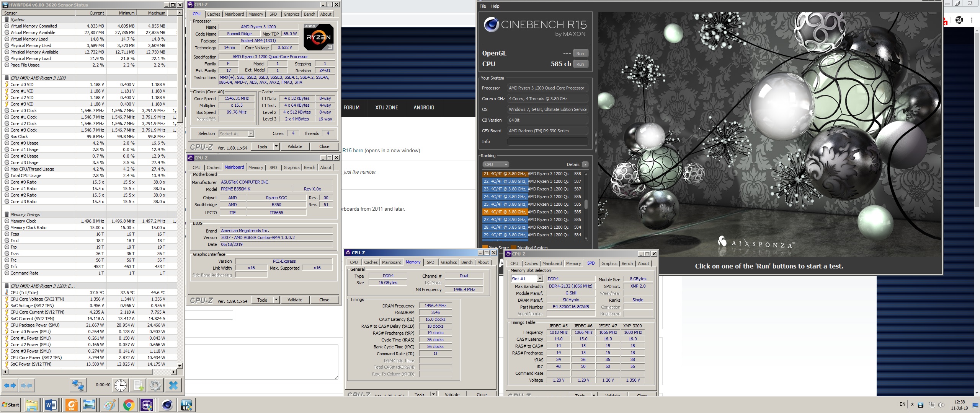Open SPD tab in Memory CPU-Z window
The width and height of the screenshot is (980, 413).
pyautogui.click(x=431, y=262)
